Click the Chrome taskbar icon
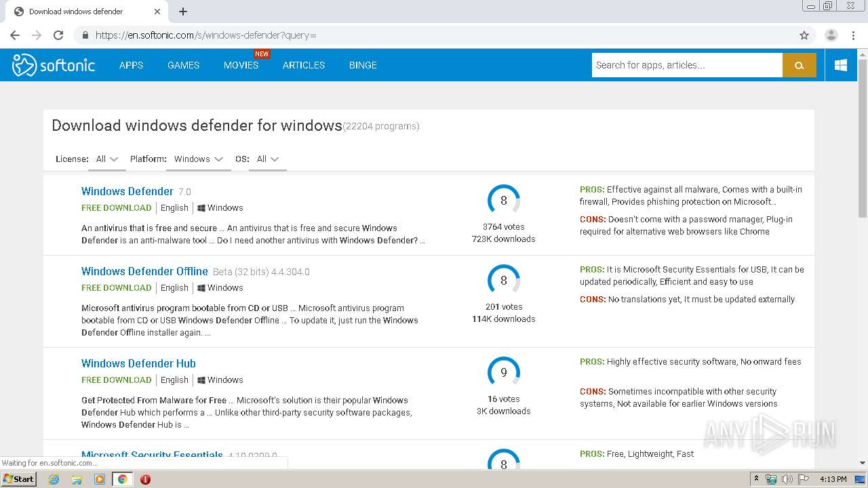Viewport: 868px width, 488px height. point(123,479)
